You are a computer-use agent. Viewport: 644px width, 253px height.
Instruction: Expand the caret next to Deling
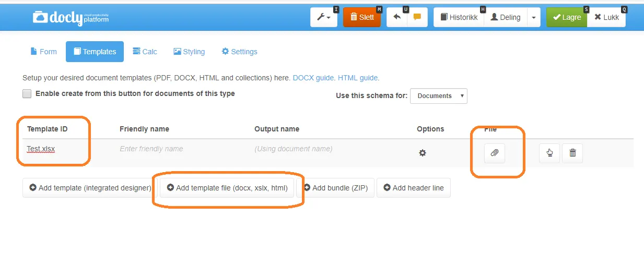coord(533,17)
